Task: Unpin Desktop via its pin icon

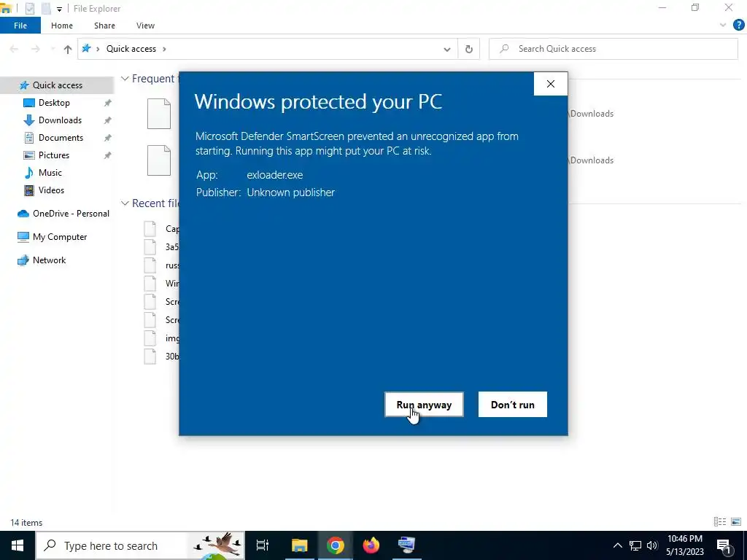Action: [108, 103]
